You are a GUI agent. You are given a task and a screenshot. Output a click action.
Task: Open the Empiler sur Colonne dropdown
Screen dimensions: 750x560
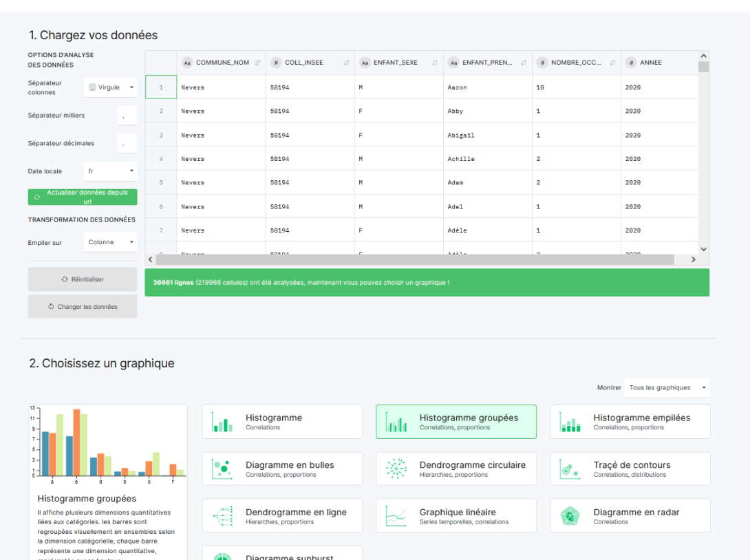pos(111,242)
